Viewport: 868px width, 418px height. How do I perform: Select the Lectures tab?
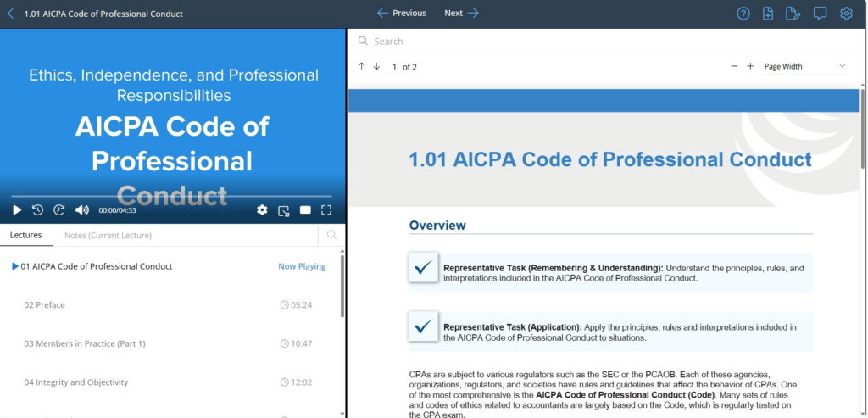tap(25, 235)
